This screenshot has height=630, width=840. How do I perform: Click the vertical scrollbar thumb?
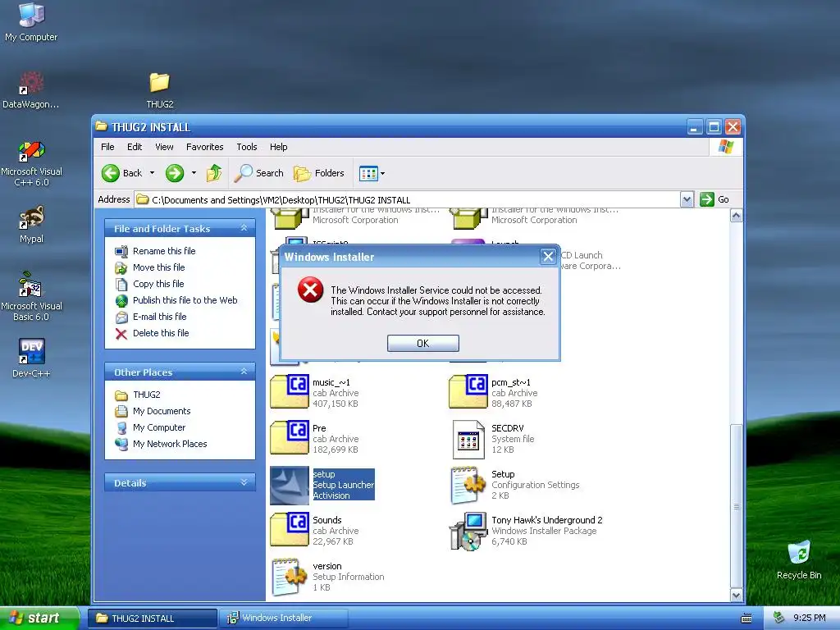pyautogui.click(x=736, y=505)
